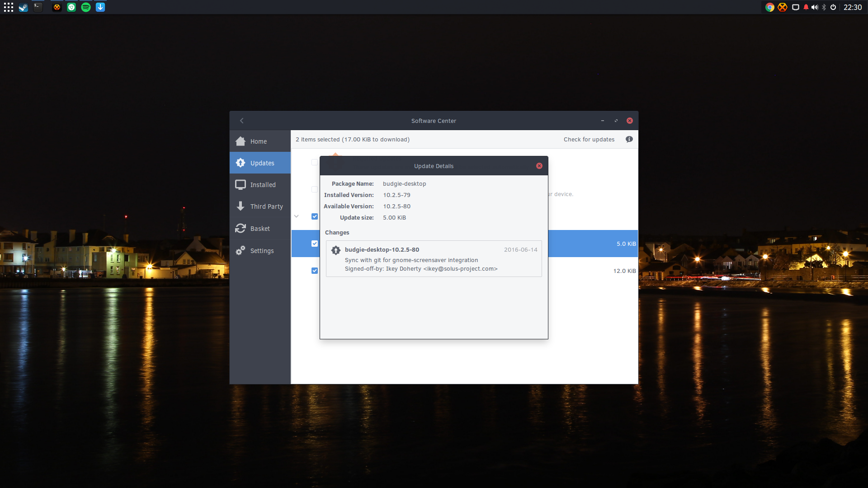Click the Chrome tray icon

click(769, 7)
